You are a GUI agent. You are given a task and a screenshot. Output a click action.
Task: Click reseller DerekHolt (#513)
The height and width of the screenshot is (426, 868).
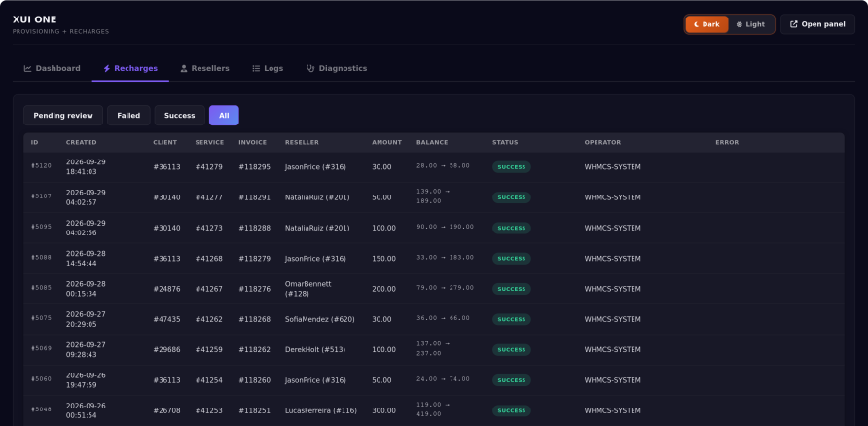(316, 350)
